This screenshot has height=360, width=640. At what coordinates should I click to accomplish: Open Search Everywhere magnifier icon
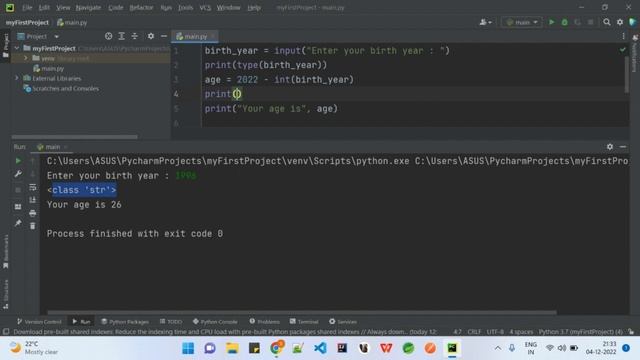[x=607, y=22]
